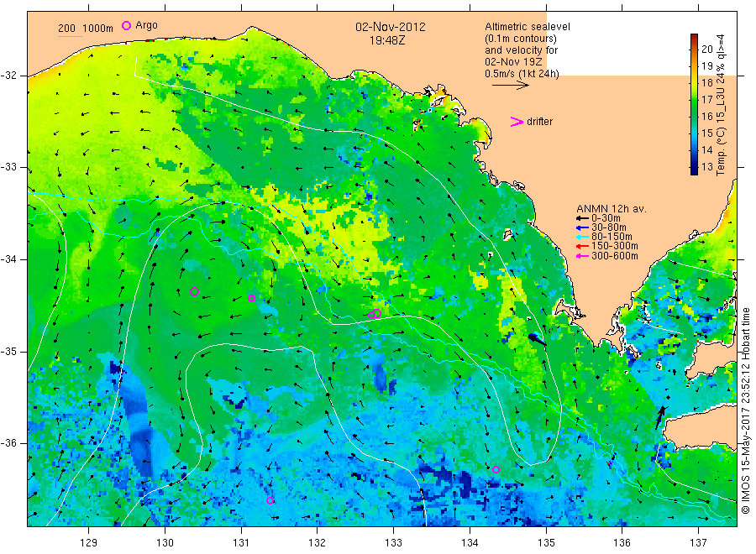Viewport: 756px width, 554px height.
Task: Click the color bar tick label '20'
Action: click(706, 49)
